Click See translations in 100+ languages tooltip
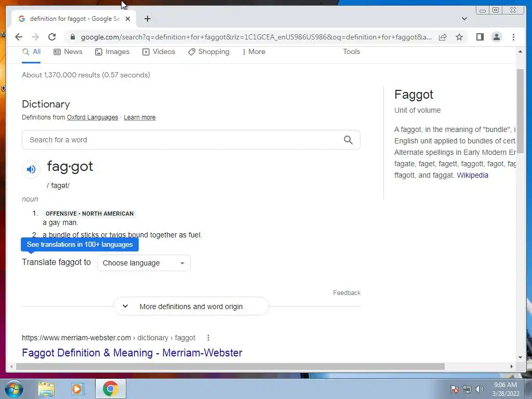 [79, 244]
